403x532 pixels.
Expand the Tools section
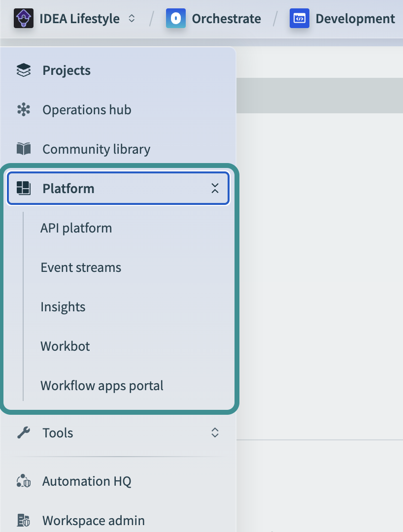click(x=215, y=432)
